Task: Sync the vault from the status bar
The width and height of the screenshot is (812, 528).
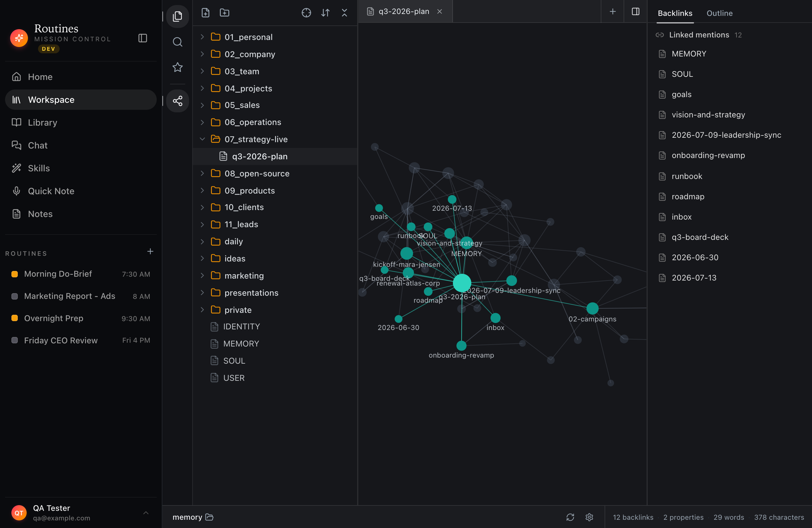Action: 570,517
